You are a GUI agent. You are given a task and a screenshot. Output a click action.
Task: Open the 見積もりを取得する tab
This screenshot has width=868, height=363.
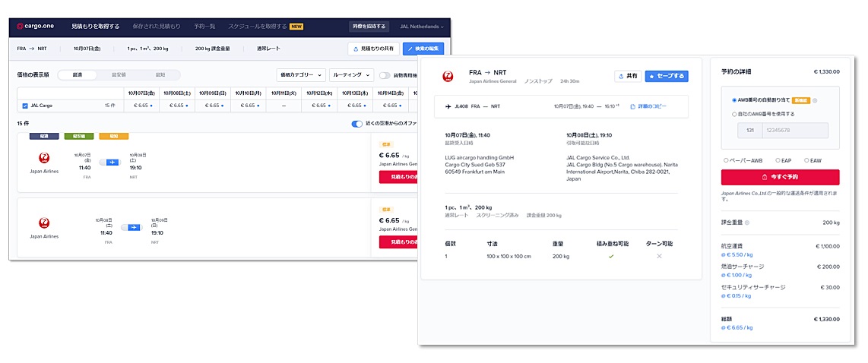pyautogui.click(x=95, y=26)
